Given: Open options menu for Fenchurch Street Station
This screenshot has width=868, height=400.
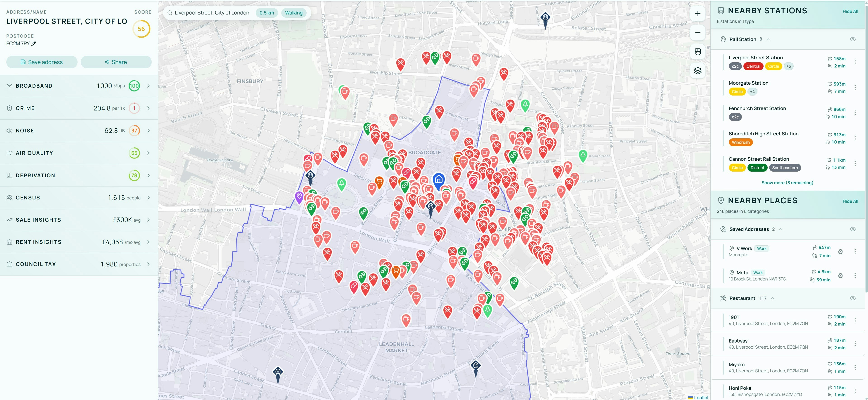Looking at the screenshot, I should [x=855, y=113].
